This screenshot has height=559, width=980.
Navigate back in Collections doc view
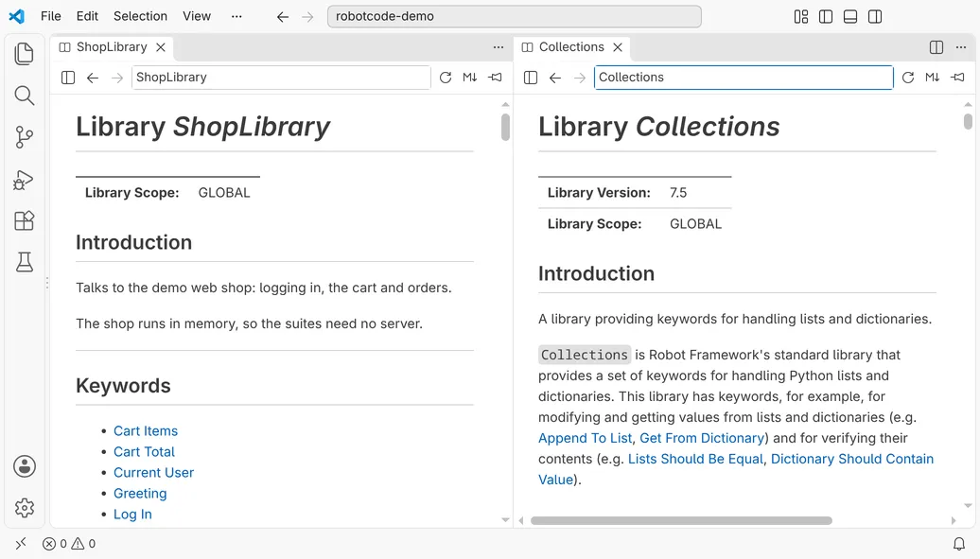[555, 78]
